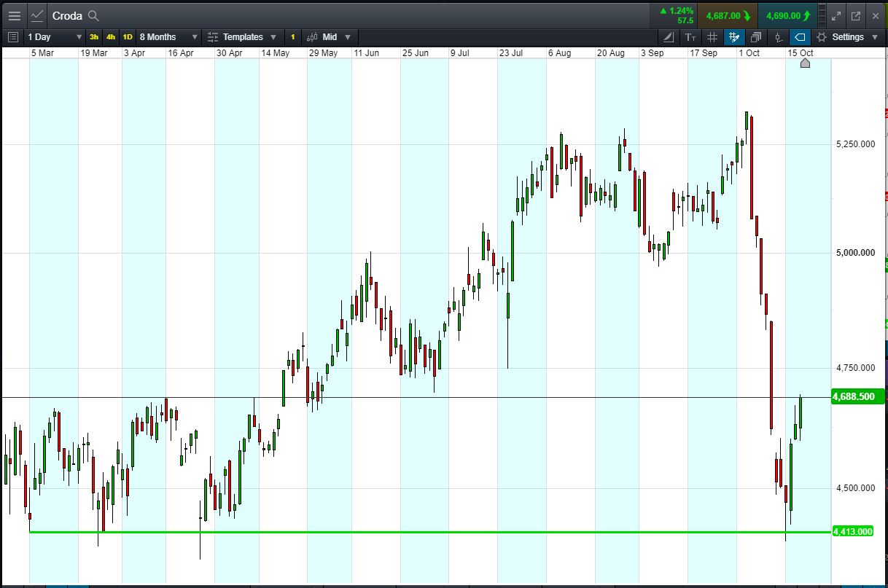The image size is (888, 588).
Task: Toggle the highlighted grid-with-pencil button
Action: 734,37
